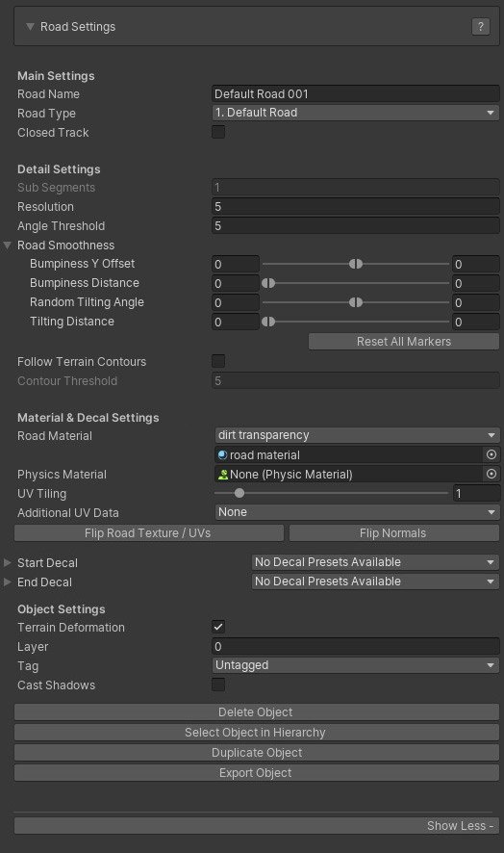Click the road material sphere icon
504x853 pixels.
[x=222, y=454]
